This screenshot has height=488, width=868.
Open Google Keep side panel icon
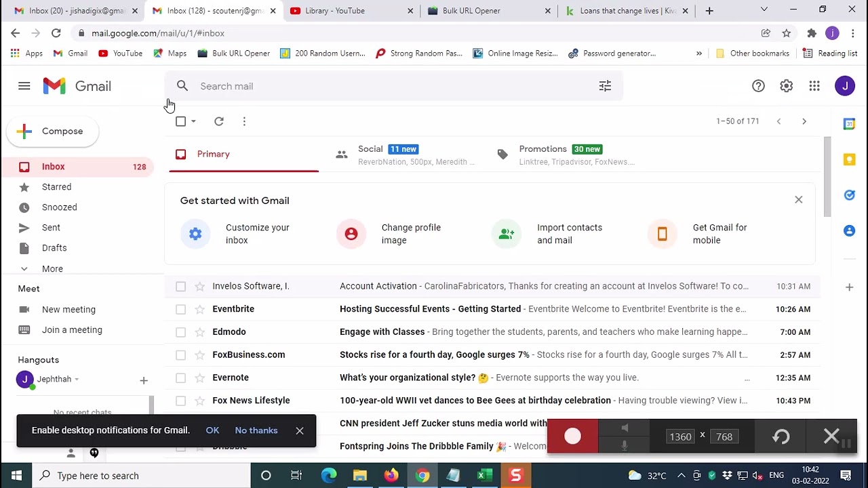coord(849,159)
